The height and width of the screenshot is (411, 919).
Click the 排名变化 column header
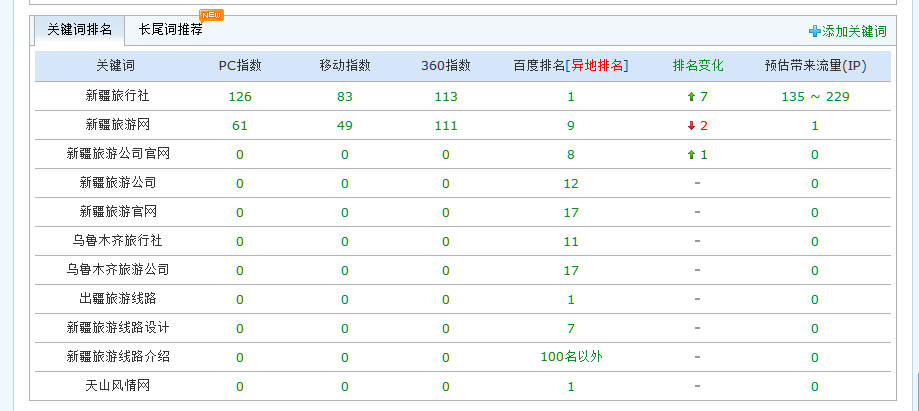(698, 66)
